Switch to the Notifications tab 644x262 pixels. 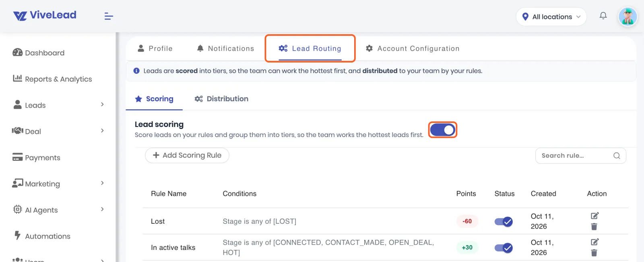(225, 48)
